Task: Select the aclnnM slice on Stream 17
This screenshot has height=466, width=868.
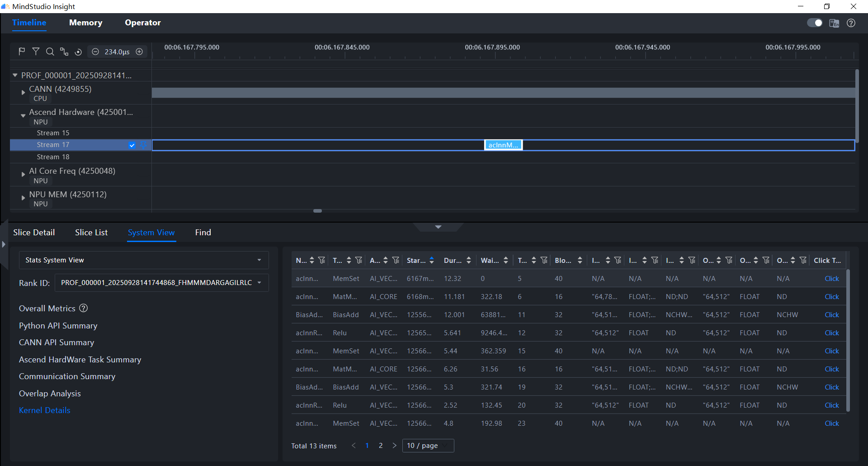Action: click(x=503, y=145)
